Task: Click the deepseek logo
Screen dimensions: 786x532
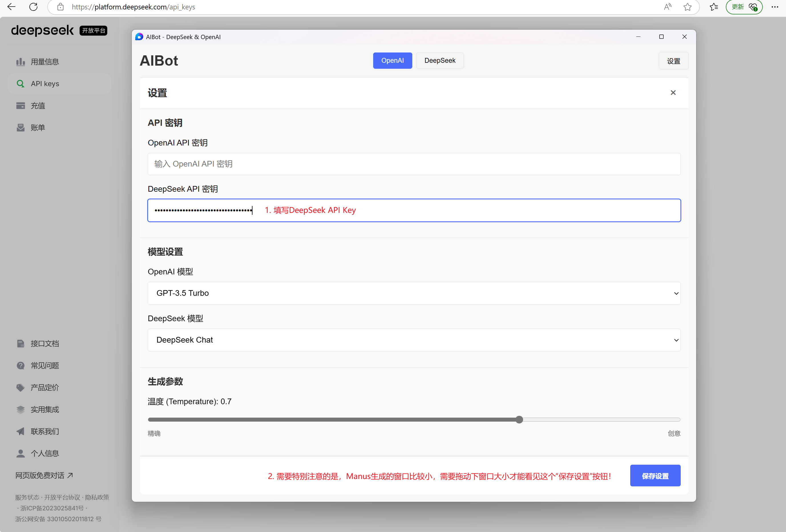Action: tap(42, 31)
